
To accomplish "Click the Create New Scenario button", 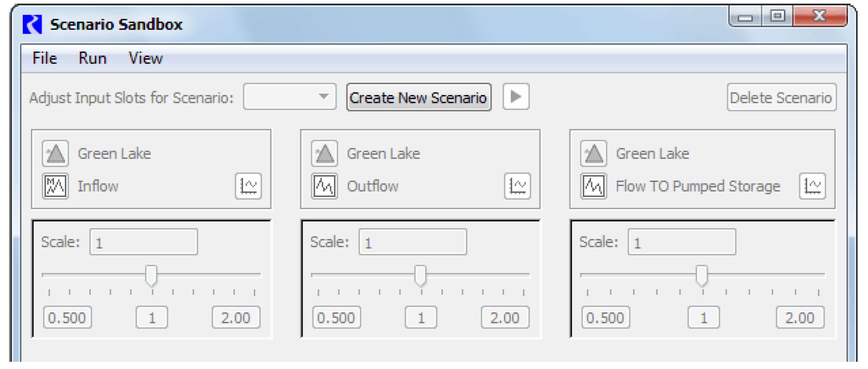I will 419,97.
